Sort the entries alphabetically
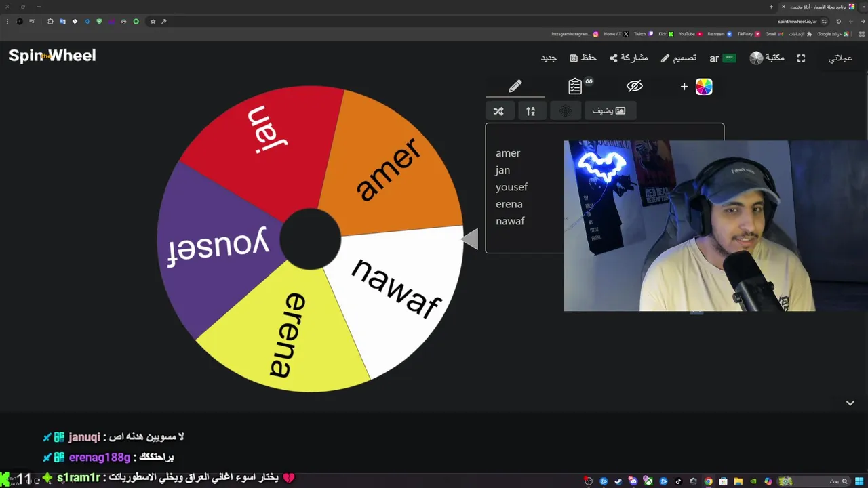 point(531,111)
